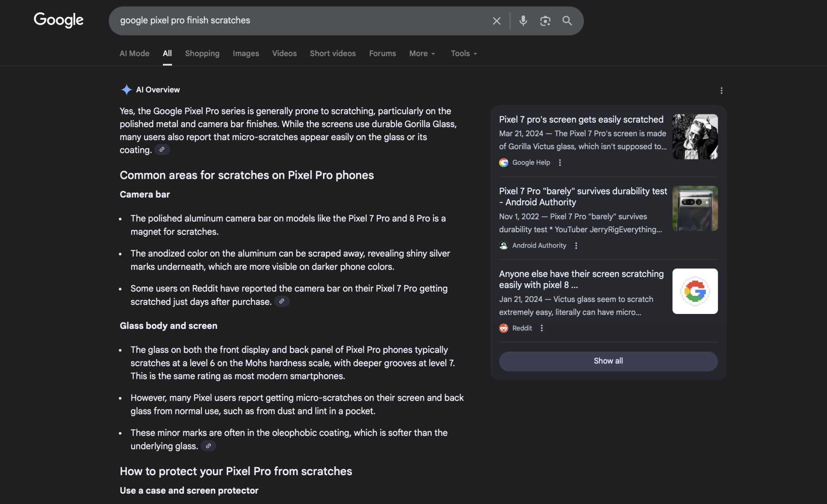827x504 pixels.
Task: Open AI Overview three-dot options menu
Action: 721,90
